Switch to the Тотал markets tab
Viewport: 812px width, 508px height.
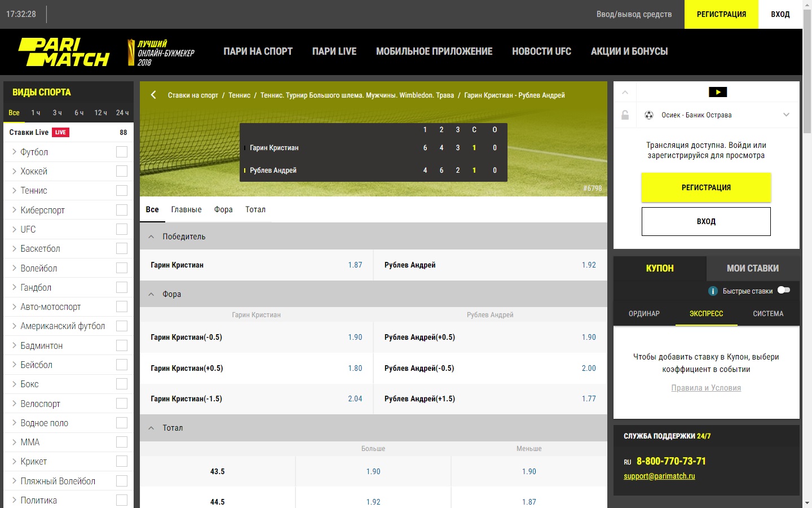point(255,209)
